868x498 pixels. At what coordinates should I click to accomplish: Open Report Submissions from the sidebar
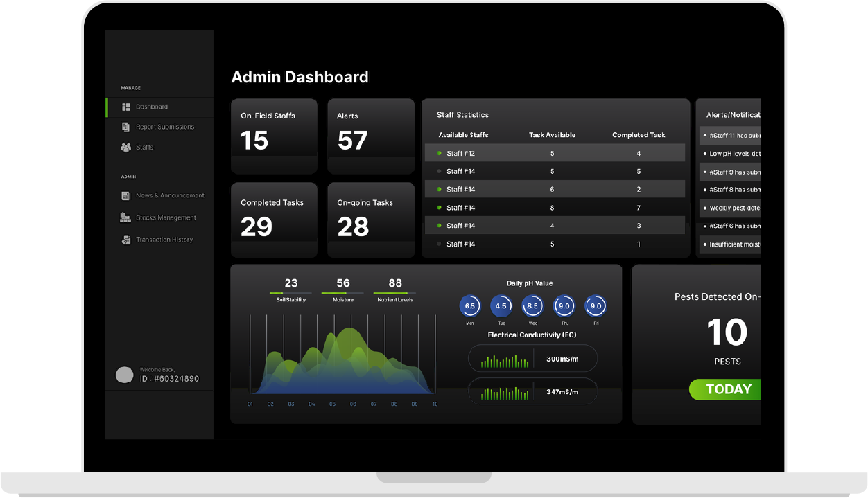click(x=164, y=127)
